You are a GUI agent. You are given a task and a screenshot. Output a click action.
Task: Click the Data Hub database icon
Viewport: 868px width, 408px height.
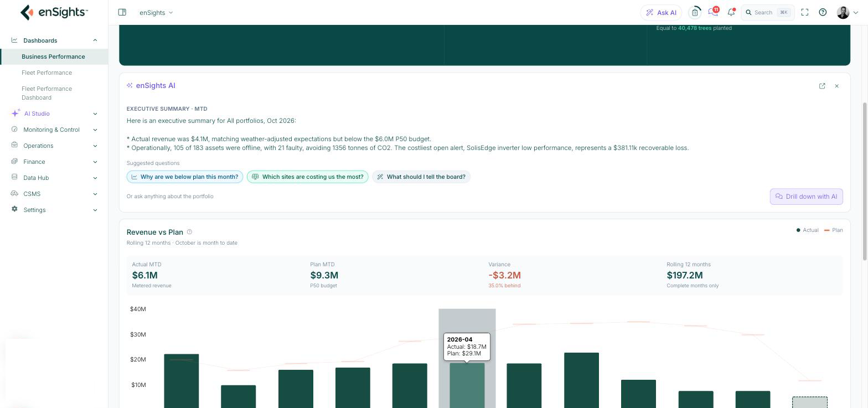tap(14, 177)
